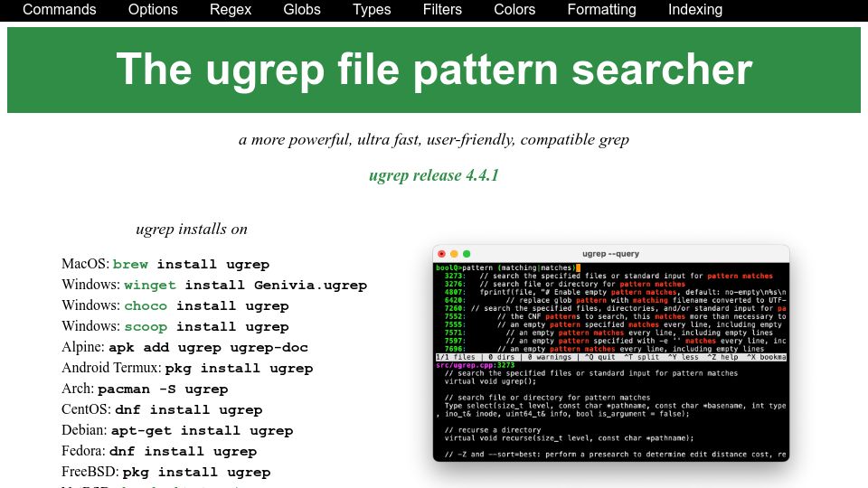This screenshot has width=868, height=488.
Task: Click the page title banner heading
Action: coord(434,70)
